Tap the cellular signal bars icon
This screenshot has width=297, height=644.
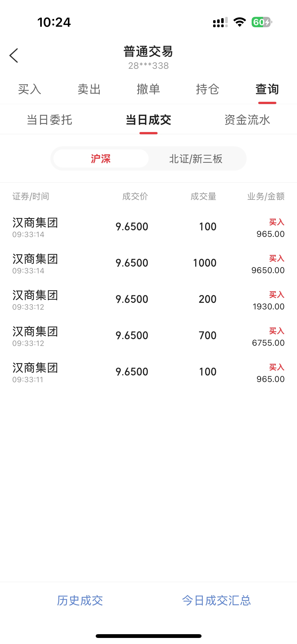[220, 22]
